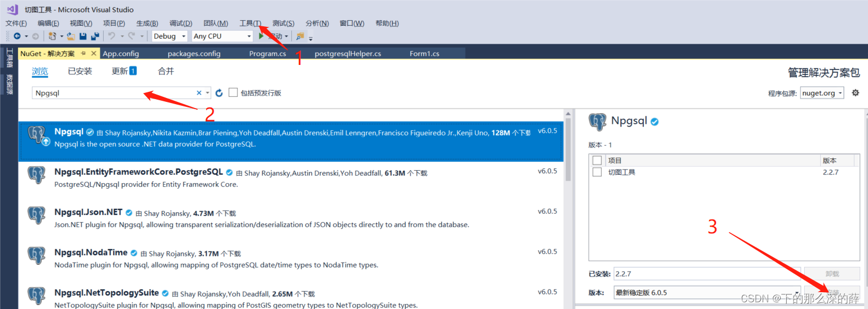Image resolution: width=868 pixels, height=309 pixels.
Task: Switch to the postgresqlHelper.cs tab
Action: pos(347,54)
